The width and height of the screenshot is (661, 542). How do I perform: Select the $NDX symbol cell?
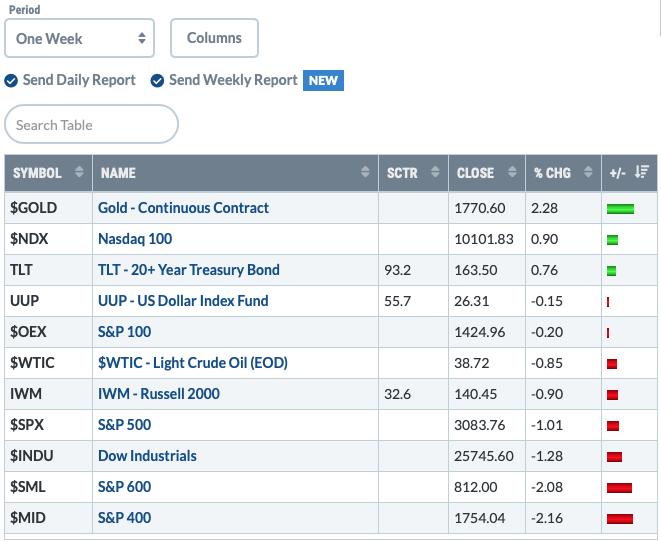[48, 239]
